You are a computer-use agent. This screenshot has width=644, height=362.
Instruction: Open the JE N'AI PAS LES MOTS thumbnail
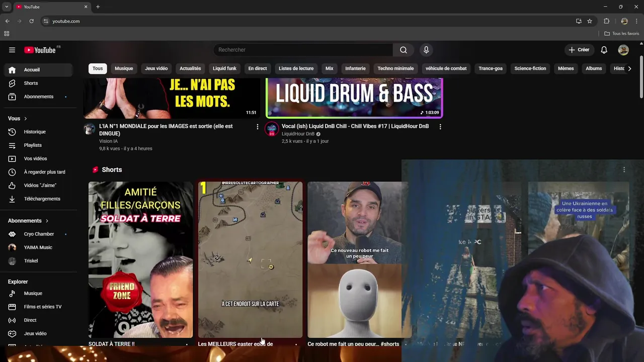pyautogui.click(x=172, y=98)
